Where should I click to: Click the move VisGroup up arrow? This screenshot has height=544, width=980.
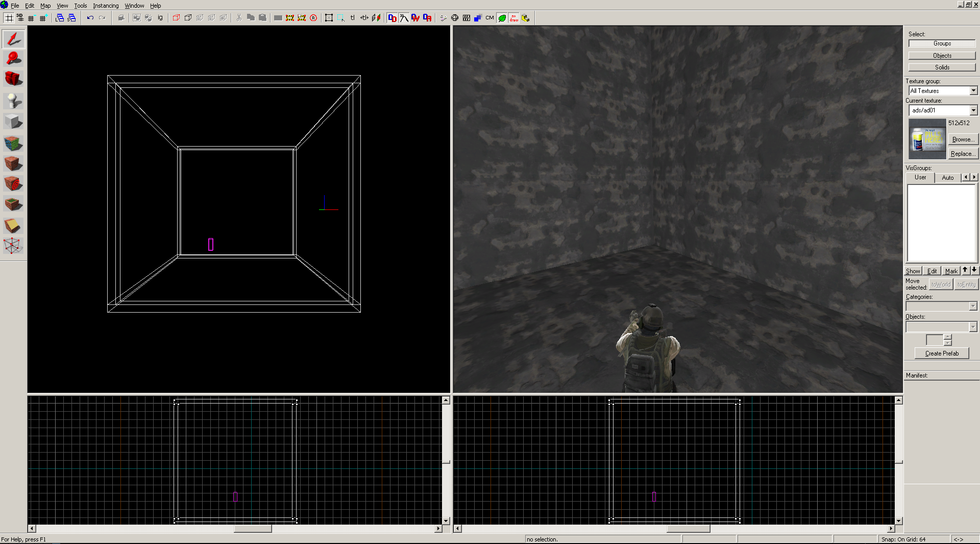[965, 270]
